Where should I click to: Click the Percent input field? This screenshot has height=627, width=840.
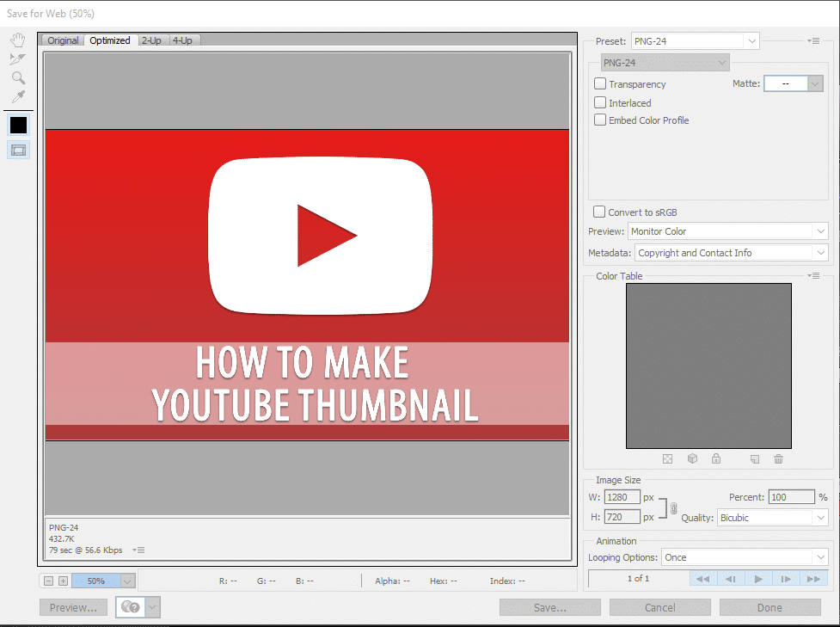(x=791, y=497)
